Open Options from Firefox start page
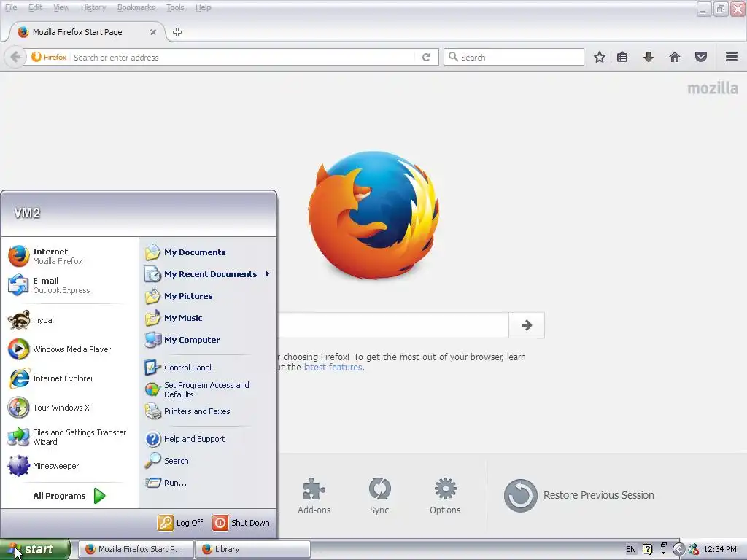Viewport: 747px width, 560px height. 445,496
